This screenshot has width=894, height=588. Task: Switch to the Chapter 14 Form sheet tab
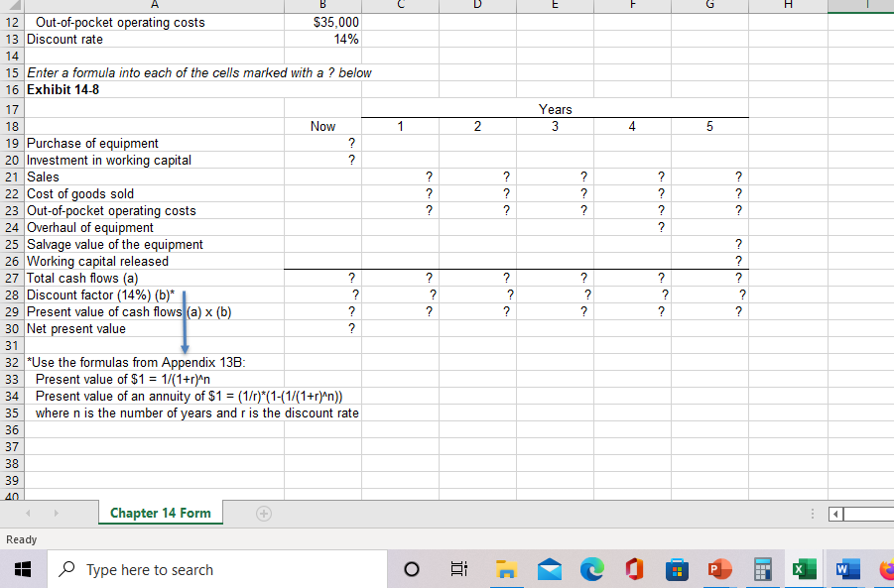tap(160, 514)
